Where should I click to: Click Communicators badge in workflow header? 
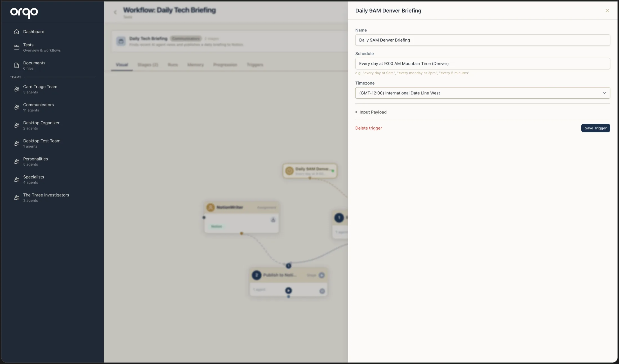point(186,39)
